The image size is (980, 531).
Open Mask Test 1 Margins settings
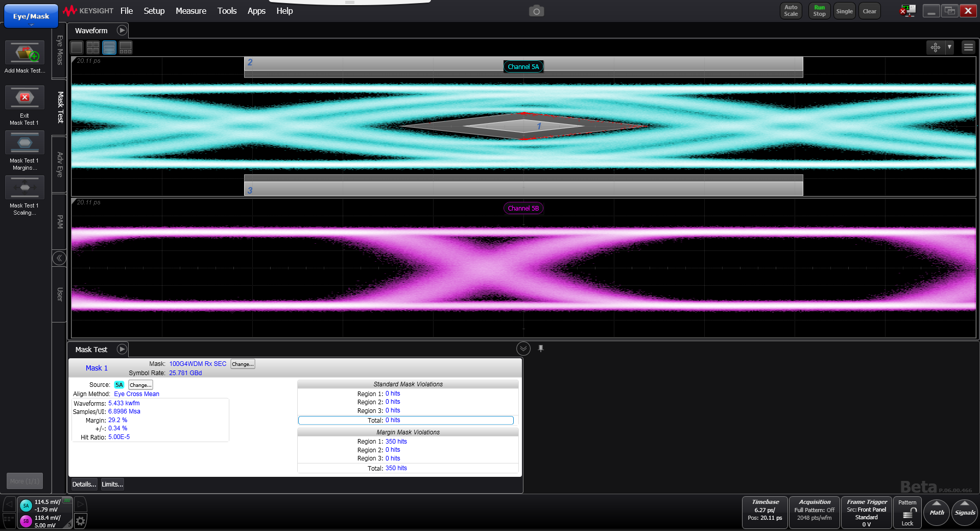(x=25, y=143)
